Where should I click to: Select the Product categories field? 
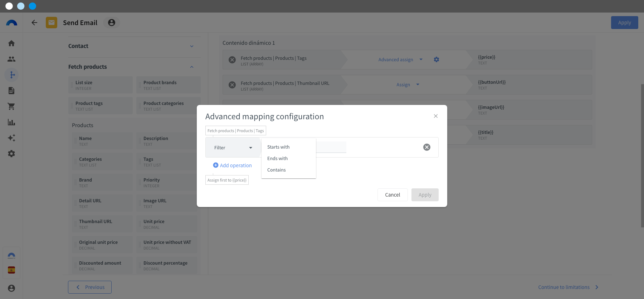point(169,106)
